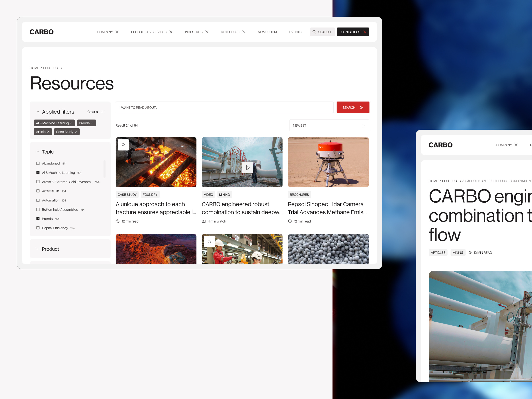Screen dimensions: 532x399
Task: Click MINING tag in second window
Action: point(458,252)
